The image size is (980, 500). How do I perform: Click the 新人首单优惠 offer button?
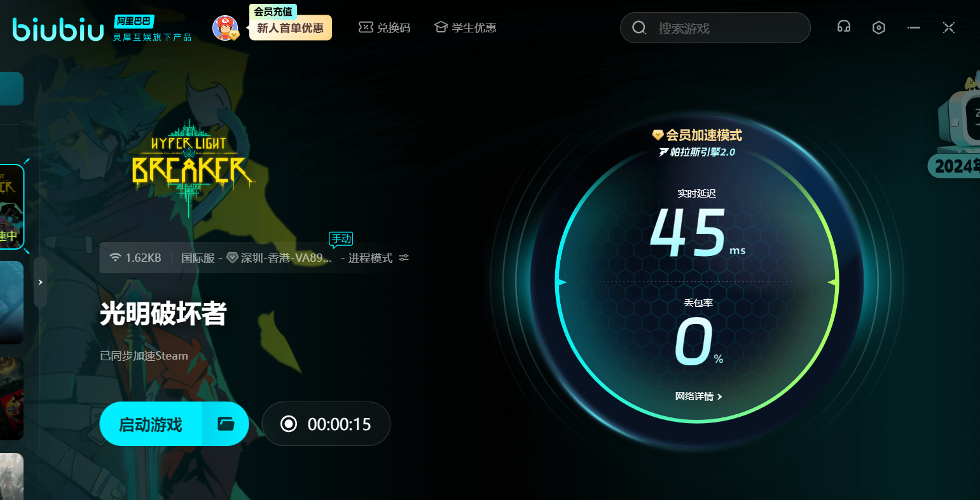coord(290,29)
